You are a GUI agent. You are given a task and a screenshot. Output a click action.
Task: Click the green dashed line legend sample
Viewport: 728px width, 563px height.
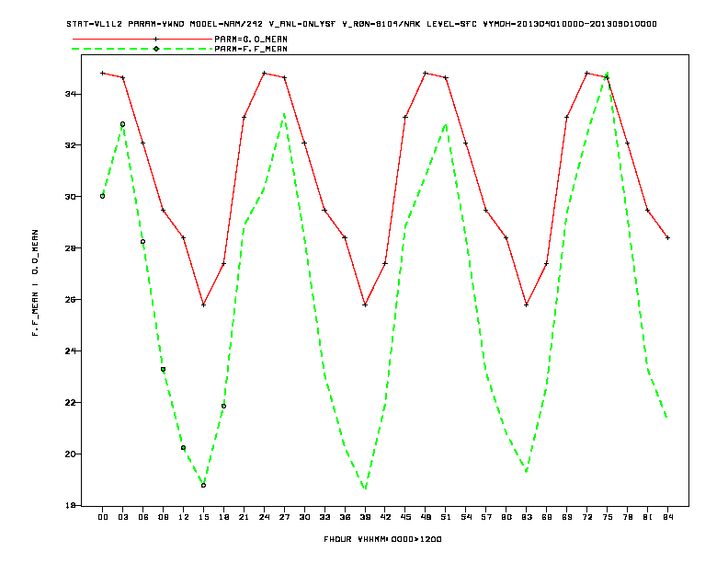pyautogui.click(x=142, y=49)
